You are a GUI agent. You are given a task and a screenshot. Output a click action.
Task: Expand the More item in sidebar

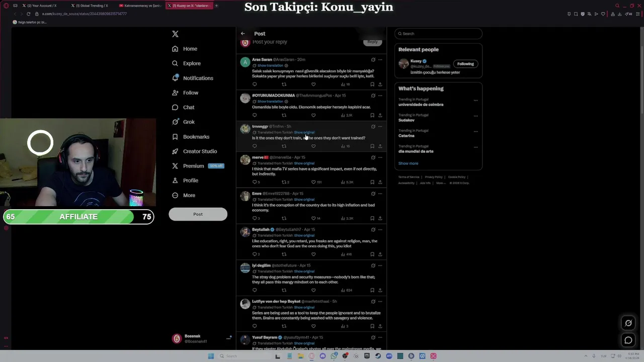tap(184, 195)
